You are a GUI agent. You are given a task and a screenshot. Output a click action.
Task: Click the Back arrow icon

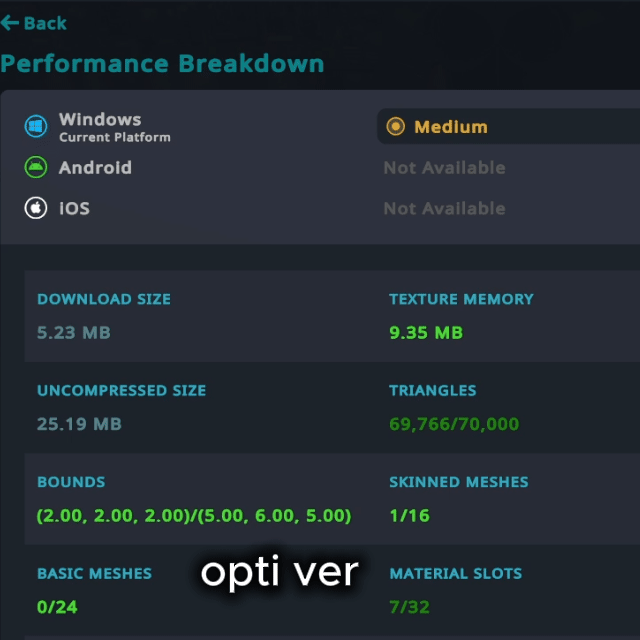click(10, 23)
